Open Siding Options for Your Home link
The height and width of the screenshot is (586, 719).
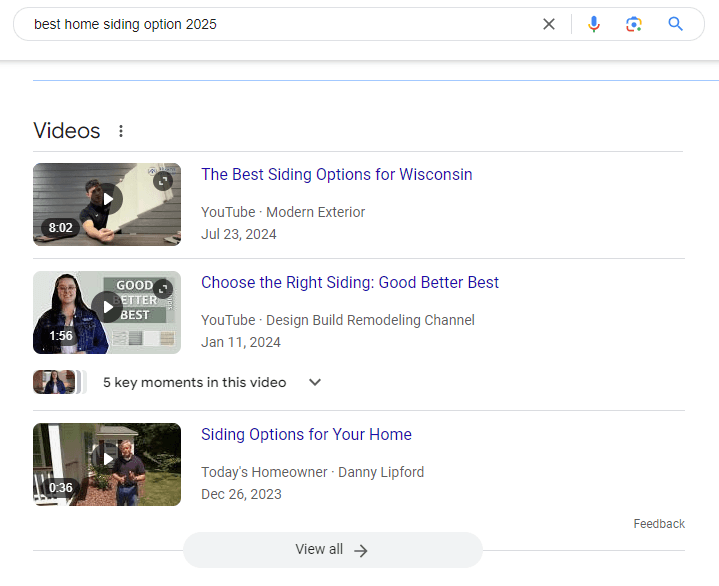click(x=306, y=434)
